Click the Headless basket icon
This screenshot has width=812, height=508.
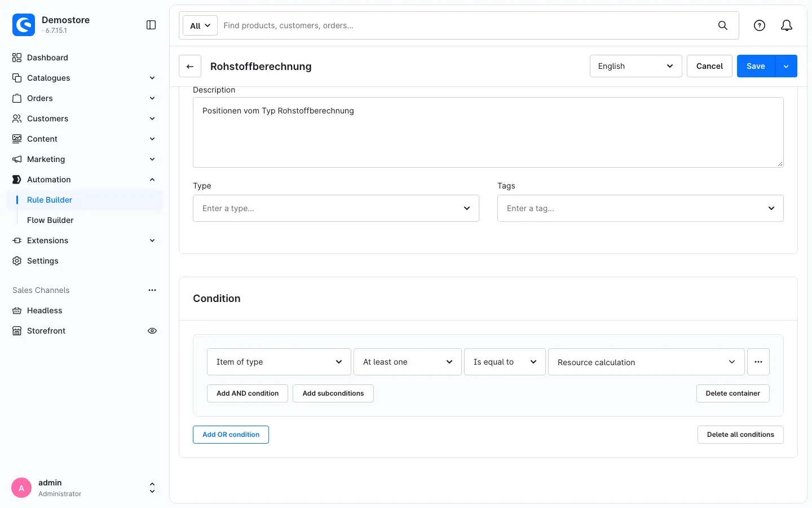(17, 310)
